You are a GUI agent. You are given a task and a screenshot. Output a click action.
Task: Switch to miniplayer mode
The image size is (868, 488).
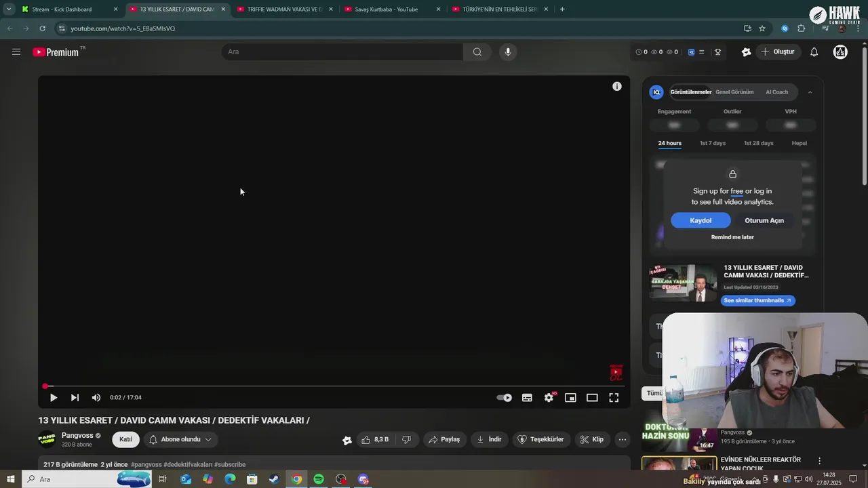coord(570,398)
